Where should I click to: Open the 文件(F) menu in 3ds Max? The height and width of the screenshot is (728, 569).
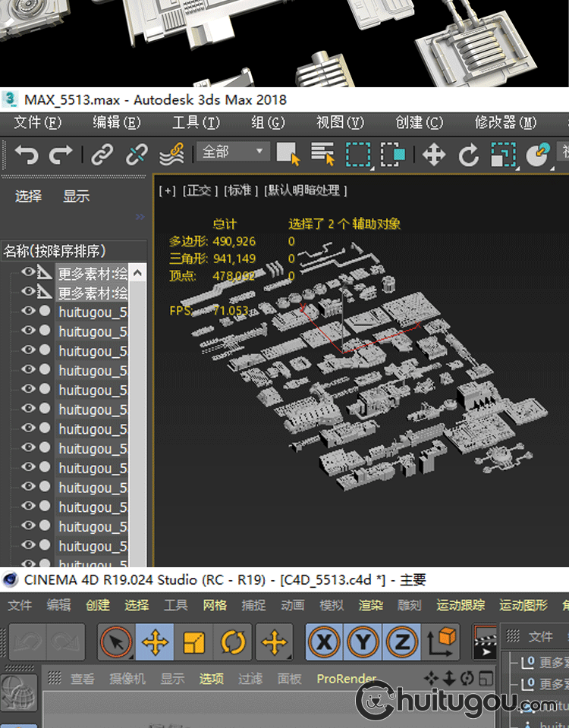[38, 122]
